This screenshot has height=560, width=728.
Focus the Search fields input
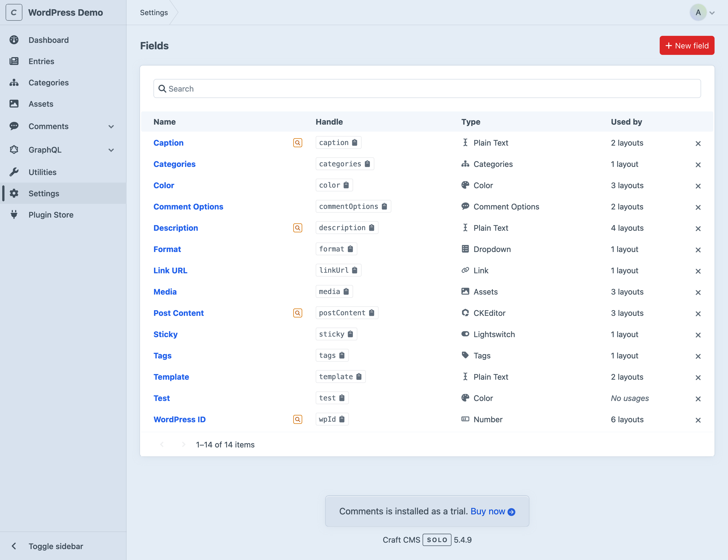[427, 89]
